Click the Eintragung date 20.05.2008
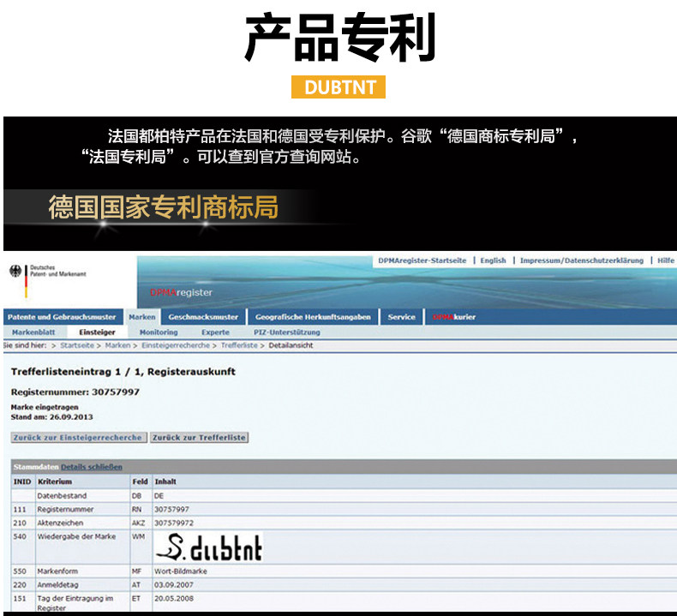Screen dimensions: 677x616 [x=174, y=598]
